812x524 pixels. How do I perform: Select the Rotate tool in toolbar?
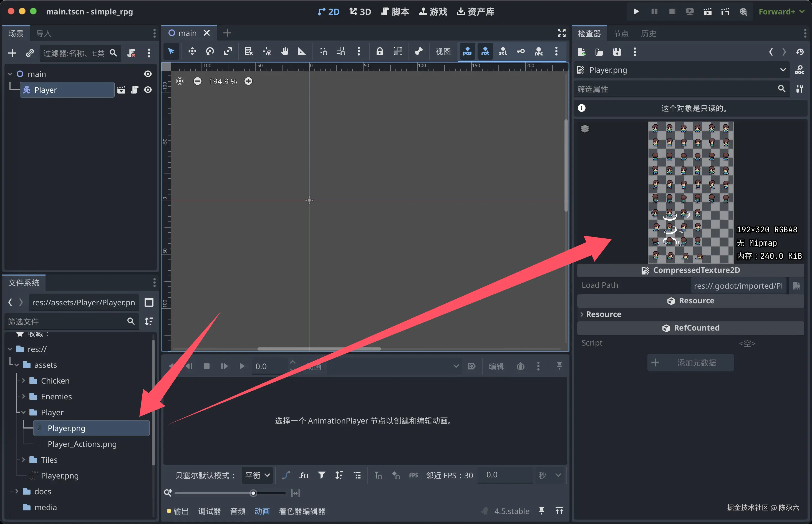[x=210, y=52]
